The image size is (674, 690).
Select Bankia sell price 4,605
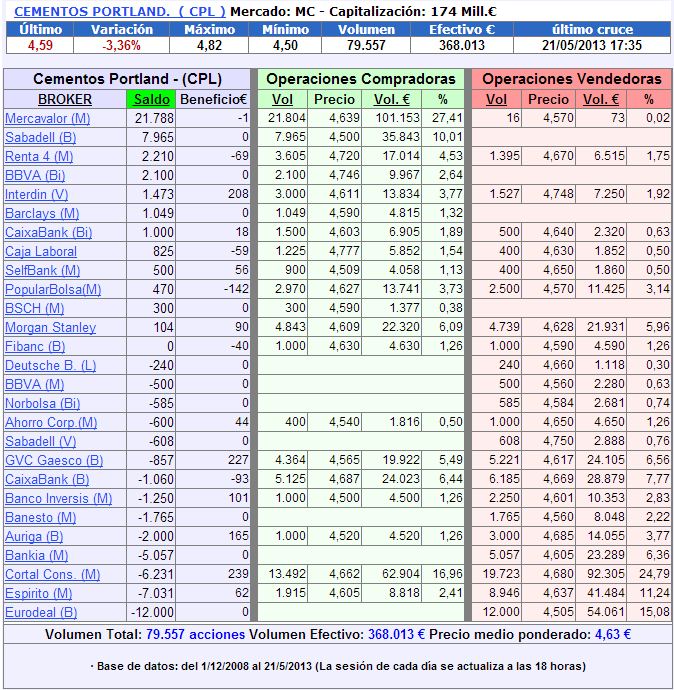pyautogui.click(x=558, y=555)
